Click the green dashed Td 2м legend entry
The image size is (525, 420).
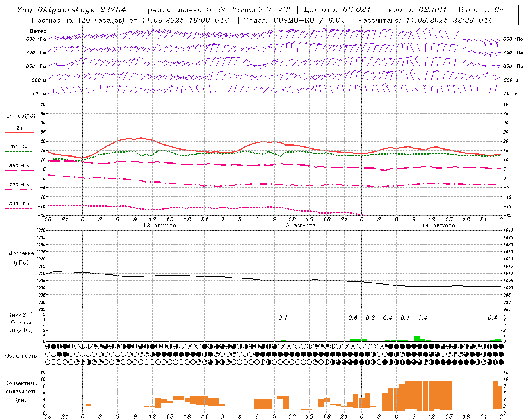click(18, 149)
